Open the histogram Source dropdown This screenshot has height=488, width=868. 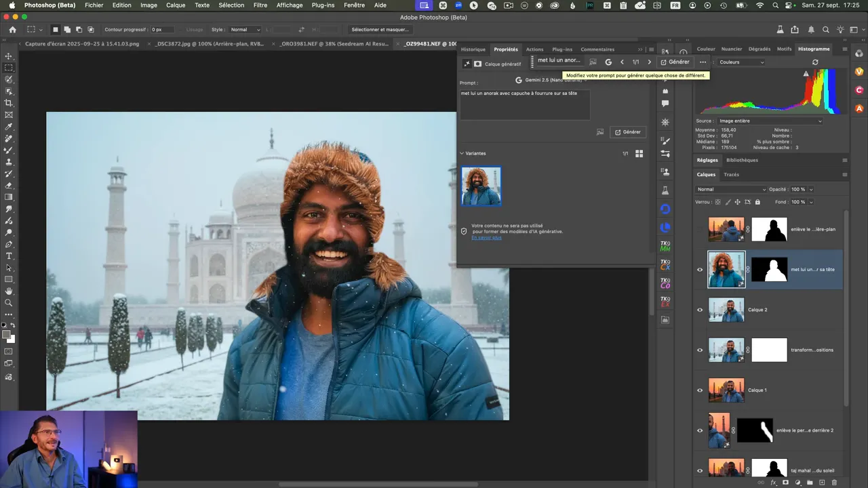point(770,121)
